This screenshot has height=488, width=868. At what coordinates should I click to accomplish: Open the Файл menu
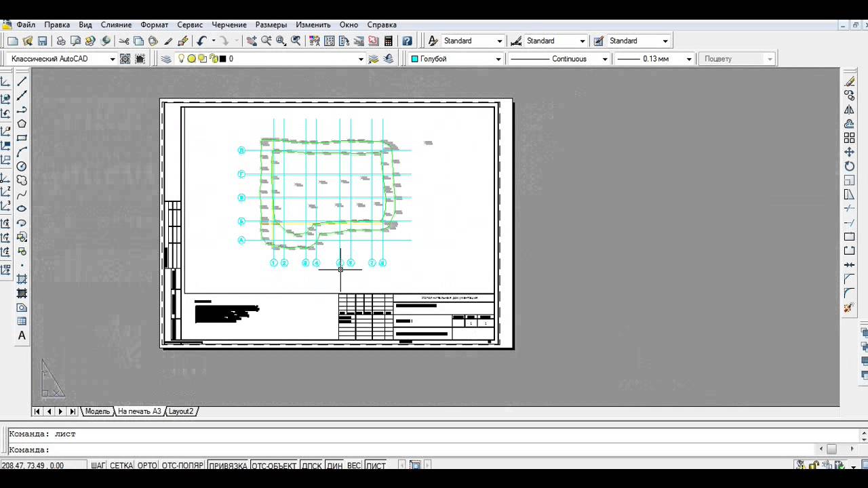tap(26, 24)
